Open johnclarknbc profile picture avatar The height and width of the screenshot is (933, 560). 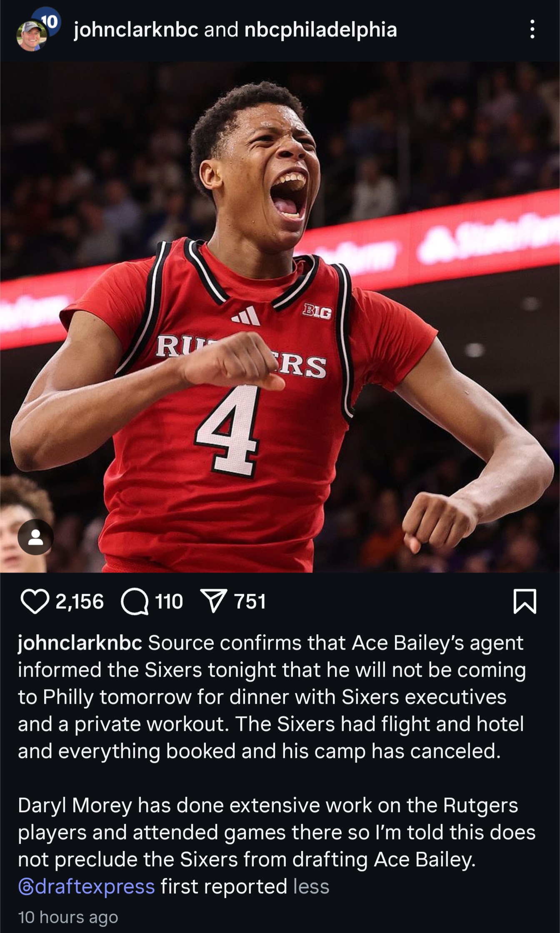tap(31, 35)
